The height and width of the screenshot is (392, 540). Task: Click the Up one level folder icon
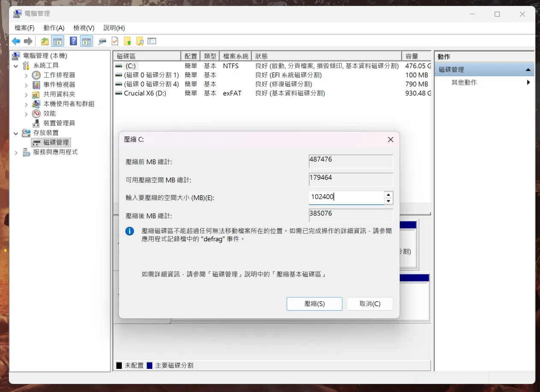(44, 41)
